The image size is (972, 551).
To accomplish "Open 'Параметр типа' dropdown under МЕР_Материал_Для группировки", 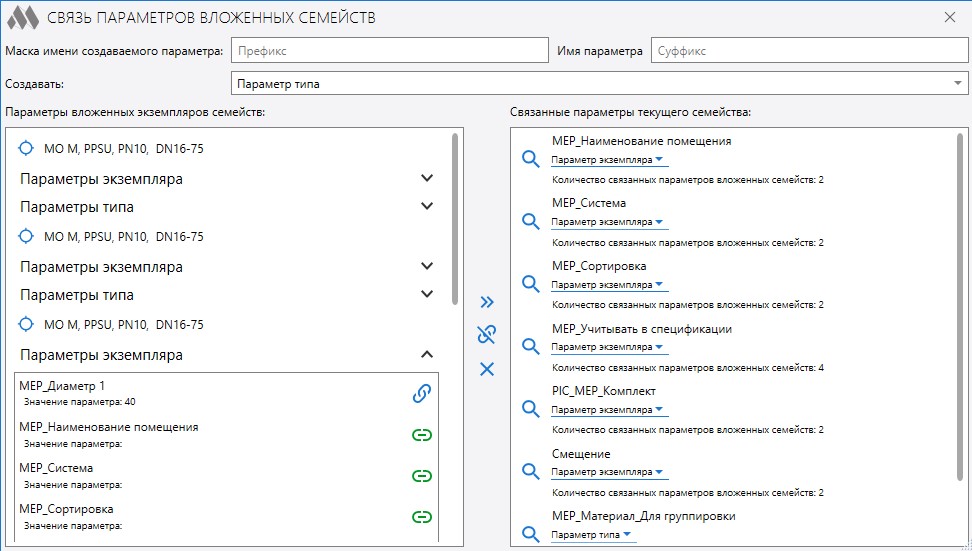I will click(594, 535).
